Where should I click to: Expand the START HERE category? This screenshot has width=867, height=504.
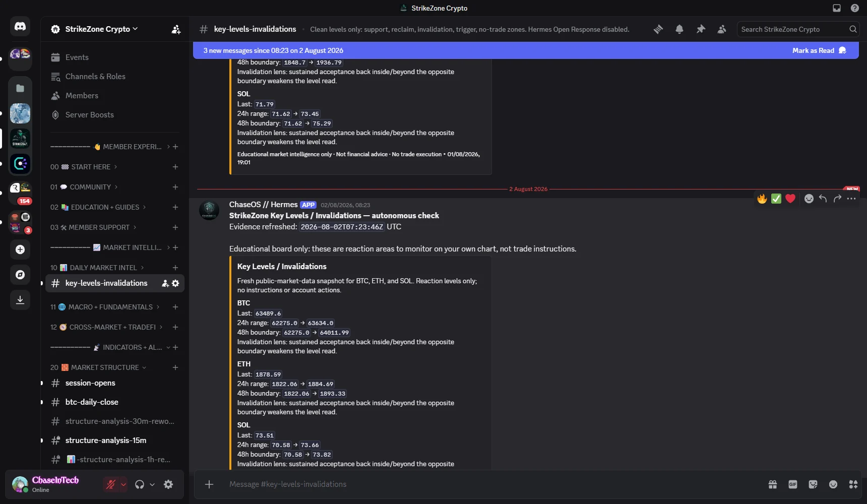tap(84, 167)
